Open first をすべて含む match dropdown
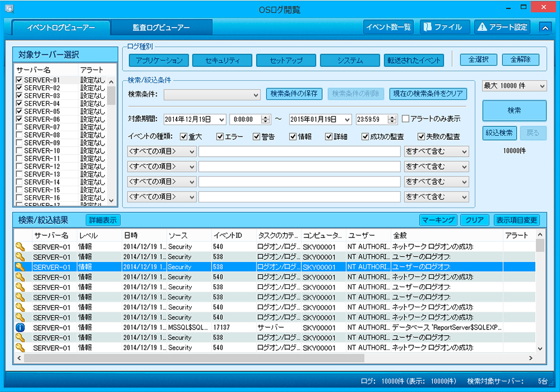Viewport: 560px width, 392px height. pos(436,152)
